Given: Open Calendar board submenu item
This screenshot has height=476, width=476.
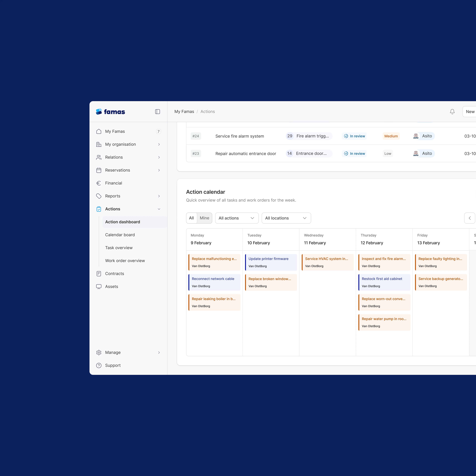Looking at the screenshot, I should point(120,235).
